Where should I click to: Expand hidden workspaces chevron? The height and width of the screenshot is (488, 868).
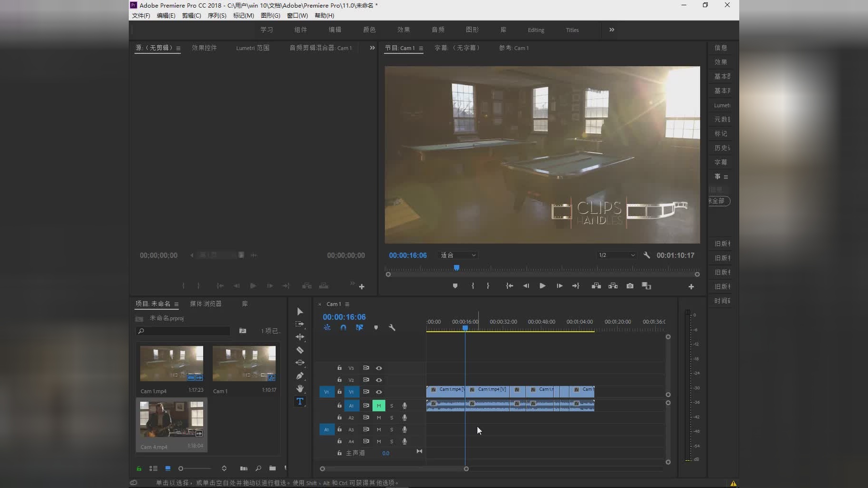click(x=612, y=30)
